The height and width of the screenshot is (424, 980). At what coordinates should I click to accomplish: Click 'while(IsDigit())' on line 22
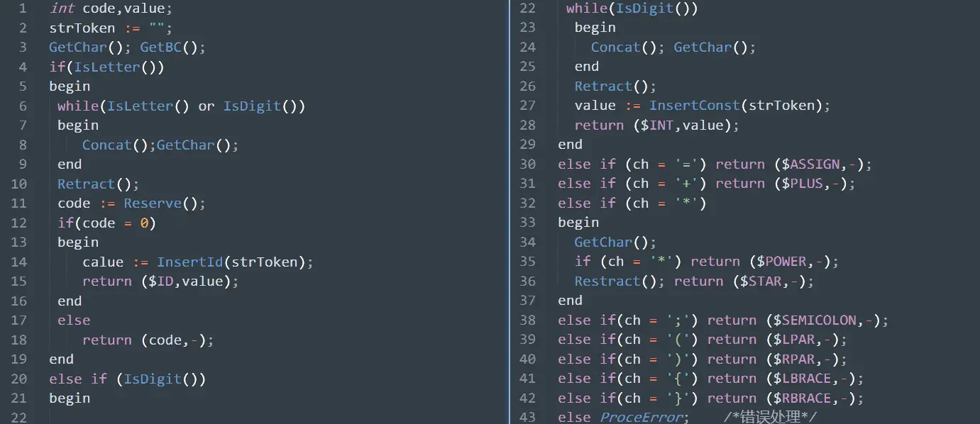click(632, 9)
